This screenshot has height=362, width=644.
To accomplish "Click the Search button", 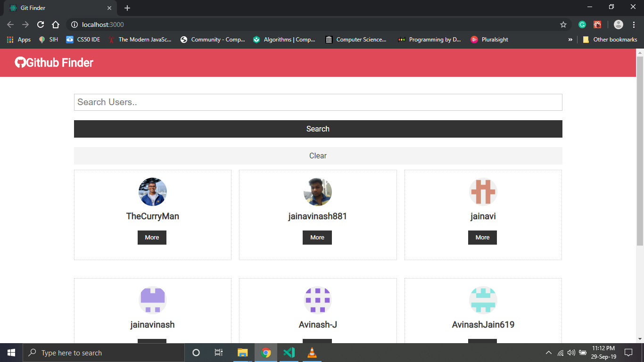I will [x=318, y=129].
